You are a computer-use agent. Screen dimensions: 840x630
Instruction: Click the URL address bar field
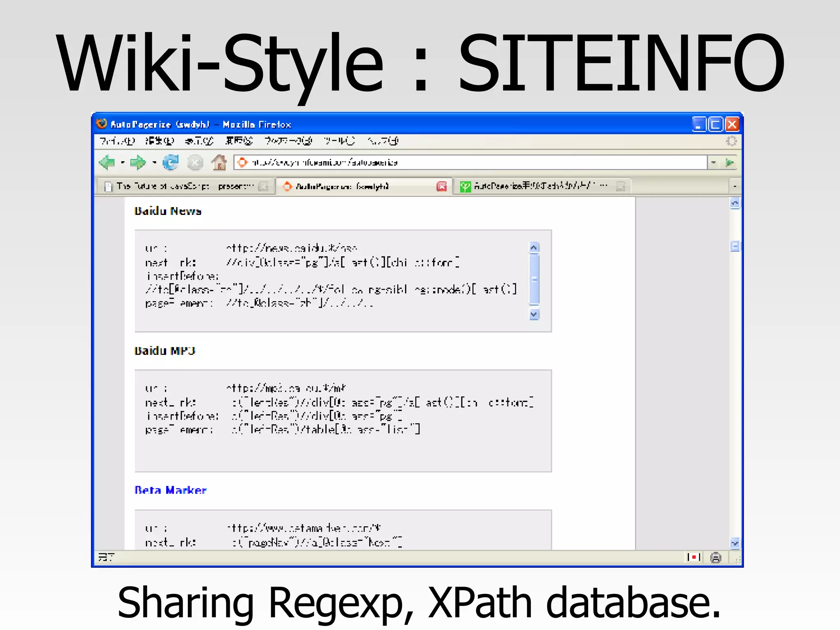tap(470, 162)
